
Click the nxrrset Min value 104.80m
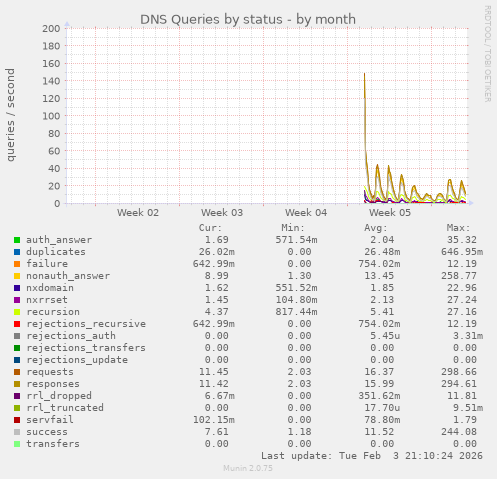[x=296, y=300]
